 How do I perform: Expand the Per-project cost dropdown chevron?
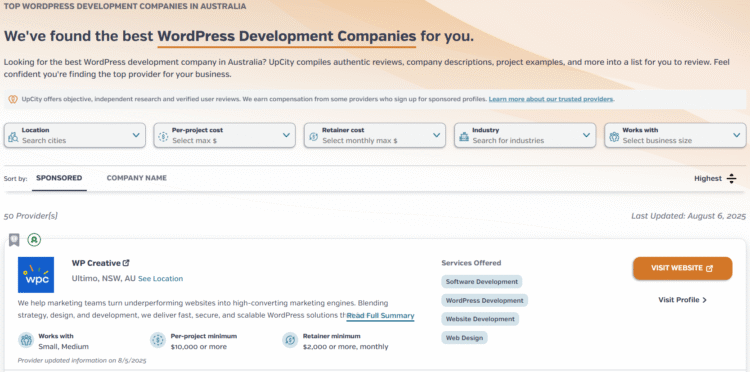click(x=286, y=135)
